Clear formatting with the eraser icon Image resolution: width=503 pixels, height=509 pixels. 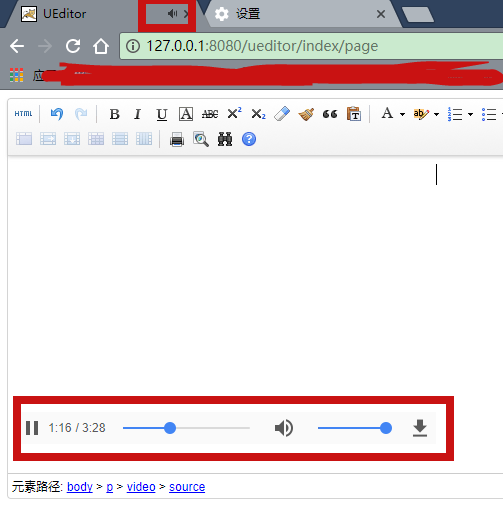[282, 114]
